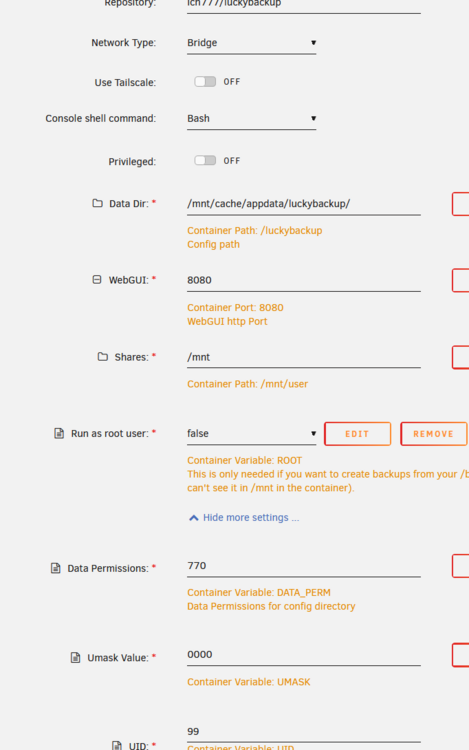
Task: Click the WebGUI port field showing 8080
Action: 304,281
